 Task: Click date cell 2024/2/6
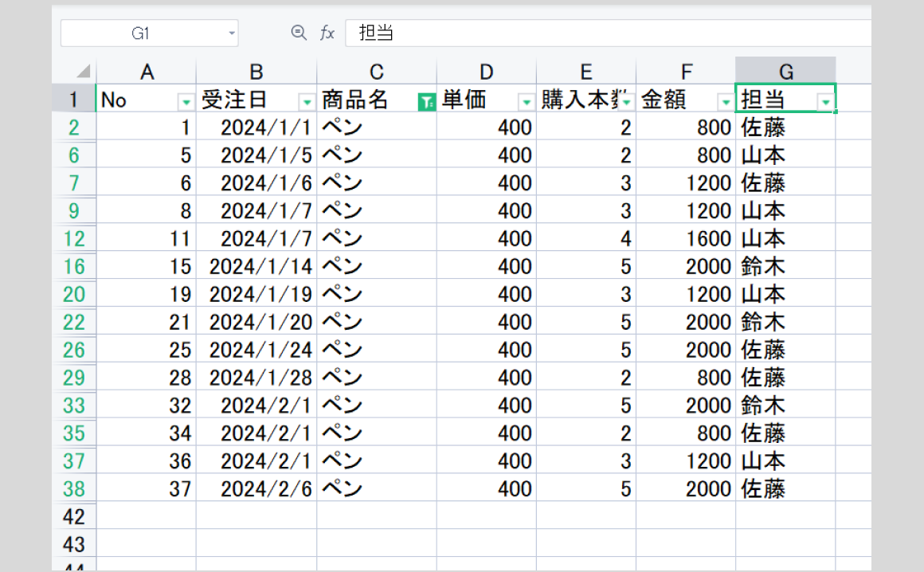click(x=256, y=488)
